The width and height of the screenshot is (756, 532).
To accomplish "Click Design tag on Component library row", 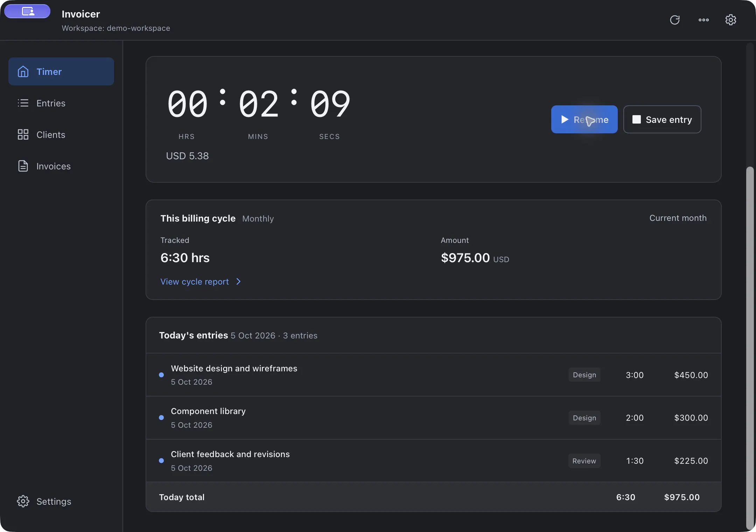I will pyautogui.click(x=584, y=418).
